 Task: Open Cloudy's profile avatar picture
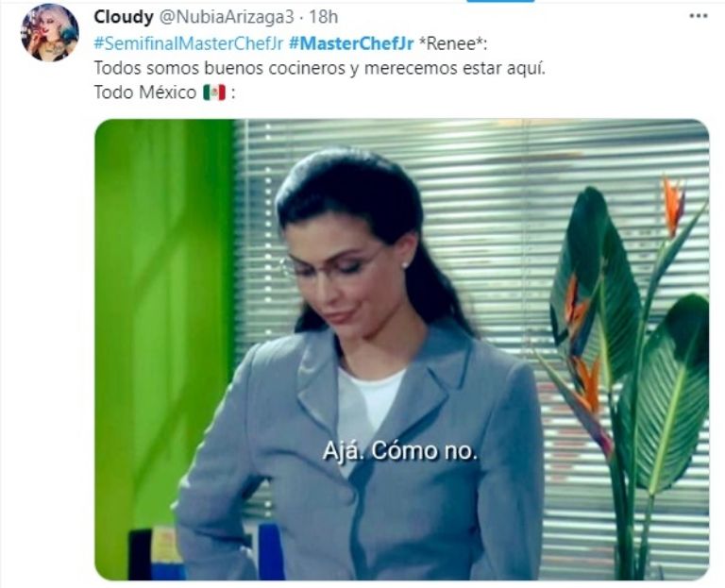(x=50, y=32)
